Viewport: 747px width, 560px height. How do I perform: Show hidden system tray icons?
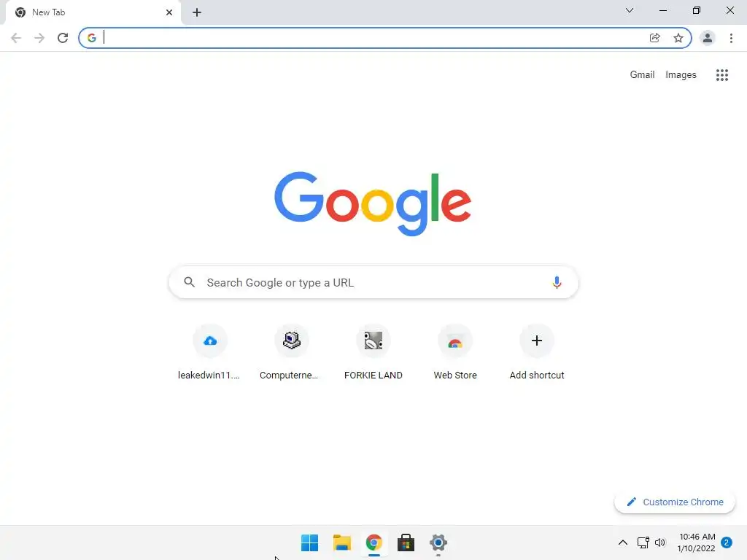click(623, 542)
